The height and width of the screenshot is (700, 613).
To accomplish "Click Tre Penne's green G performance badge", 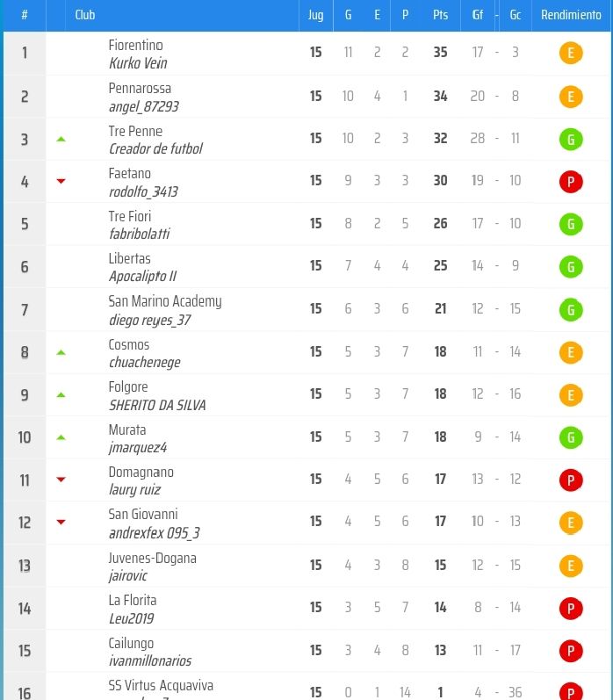I will (x=571, y=140).
